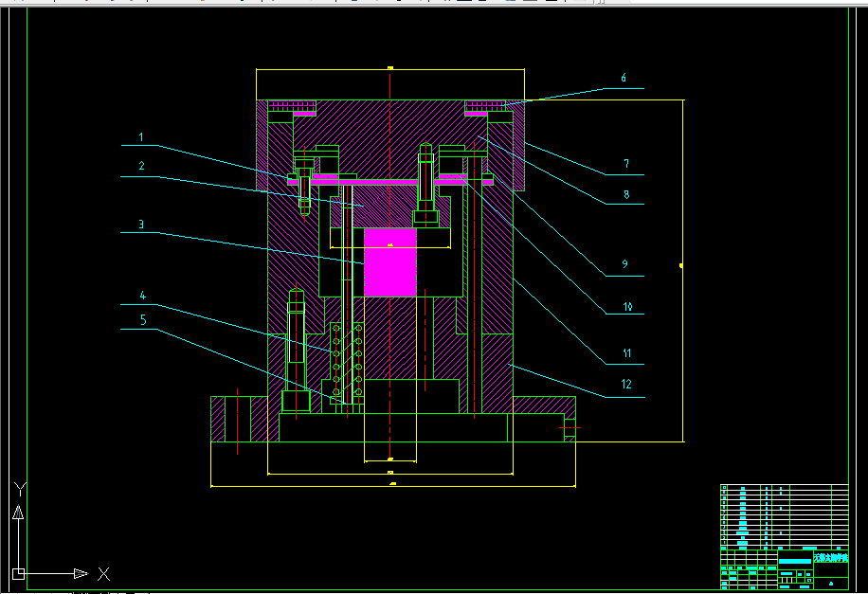Pick part callout number 3 label
Image resolution: width=868 pixels, height=594 pixels.
point(141,225)
